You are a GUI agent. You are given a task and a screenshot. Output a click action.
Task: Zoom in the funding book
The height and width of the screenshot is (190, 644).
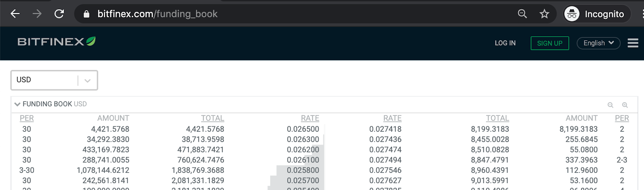point(625,105)
